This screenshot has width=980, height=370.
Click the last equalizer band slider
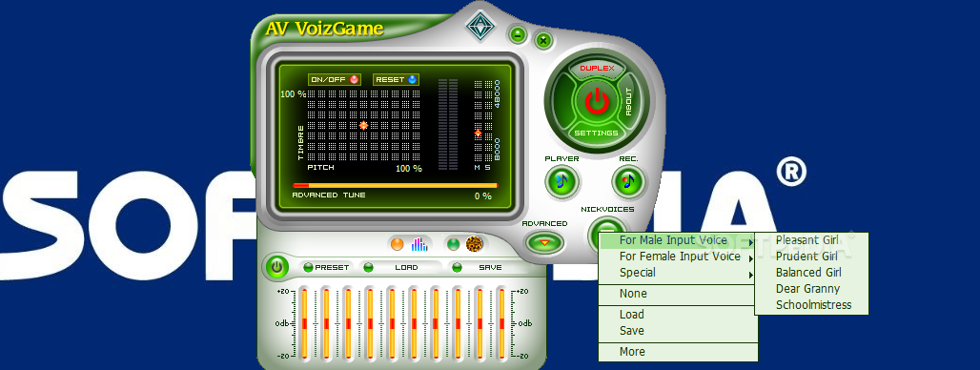501,324
